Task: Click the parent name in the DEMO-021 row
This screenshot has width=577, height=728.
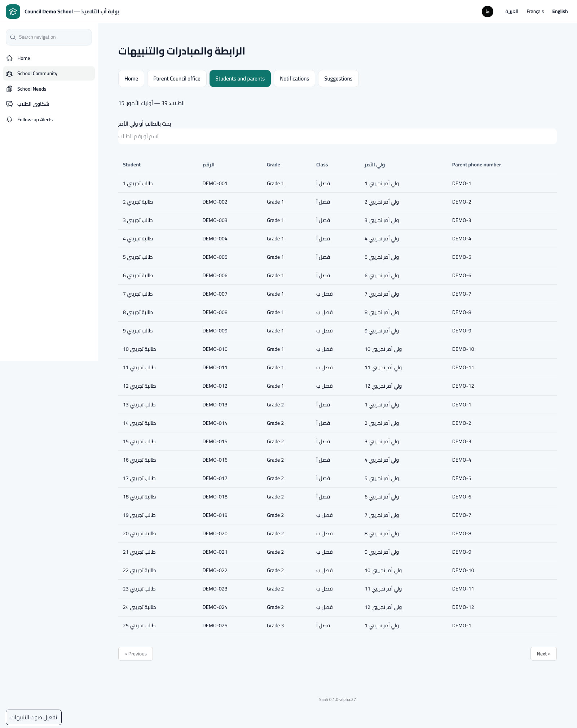Action: click(382, 552)
